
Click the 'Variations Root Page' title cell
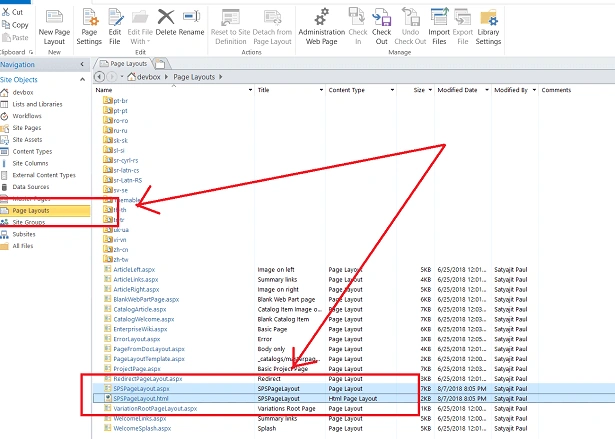(x=287, y=409)
